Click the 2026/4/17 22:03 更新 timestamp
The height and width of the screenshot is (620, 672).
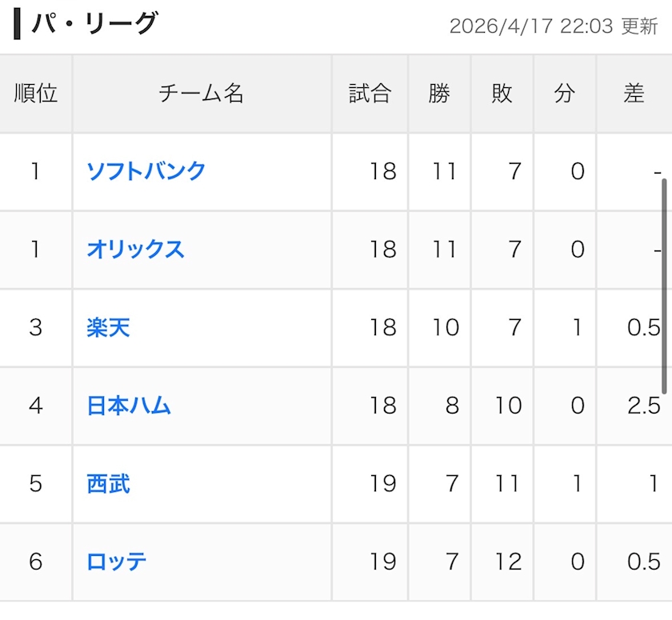coord(554,26)
